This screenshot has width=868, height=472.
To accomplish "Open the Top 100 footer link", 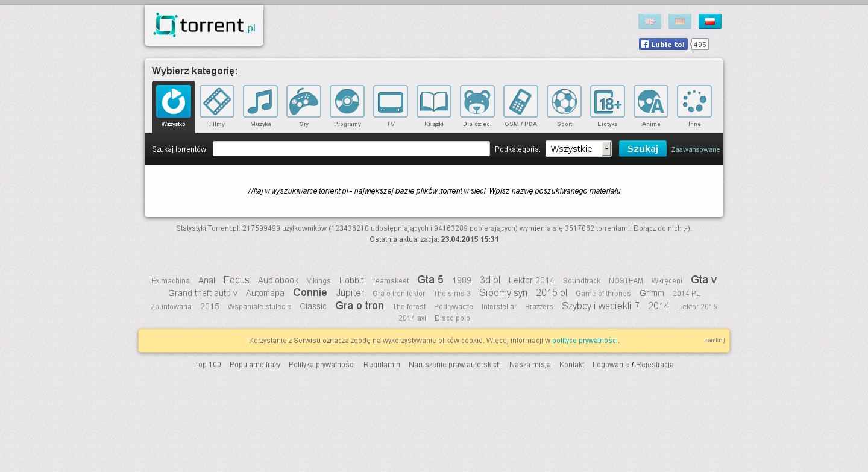I will (207, 365).
